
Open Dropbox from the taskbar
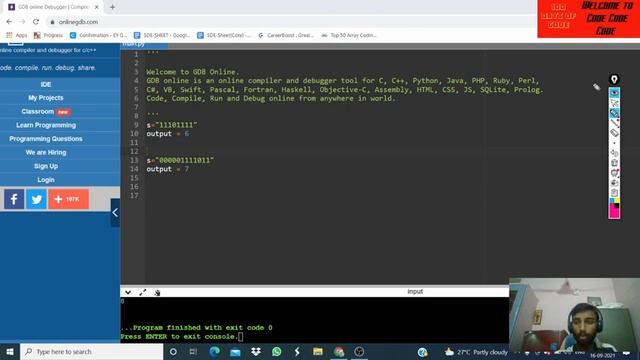[x=256, y=351]
